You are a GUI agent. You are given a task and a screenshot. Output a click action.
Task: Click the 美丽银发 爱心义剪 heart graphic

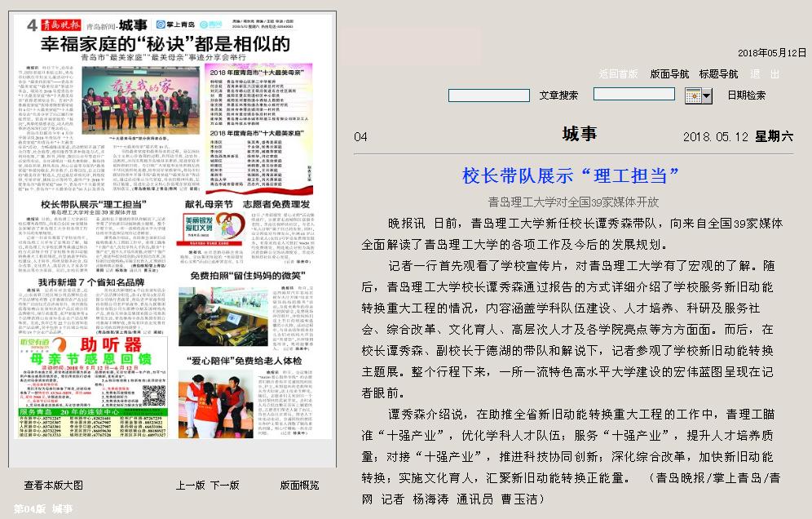tap(196, 224)
